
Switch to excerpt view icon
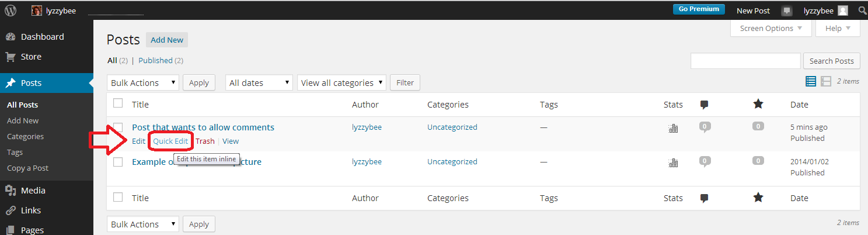coord(826,82)
